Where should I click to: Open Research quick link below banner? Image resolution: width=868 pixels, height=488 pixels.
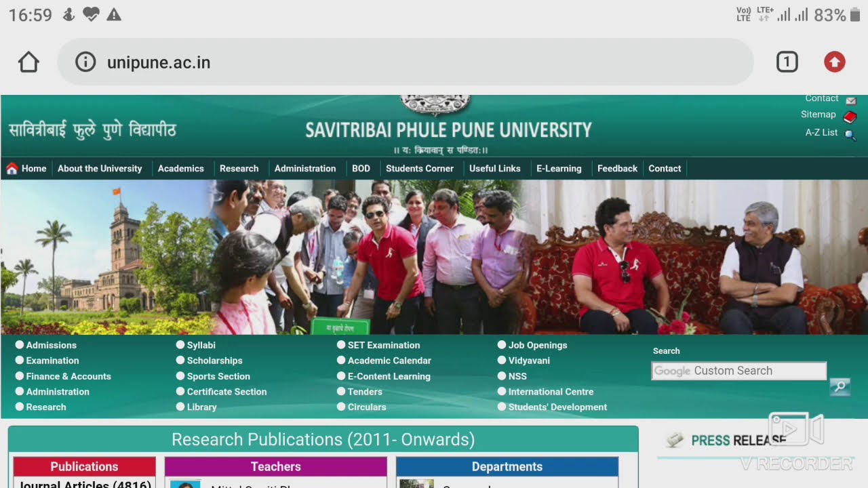(x=46, y=407)
